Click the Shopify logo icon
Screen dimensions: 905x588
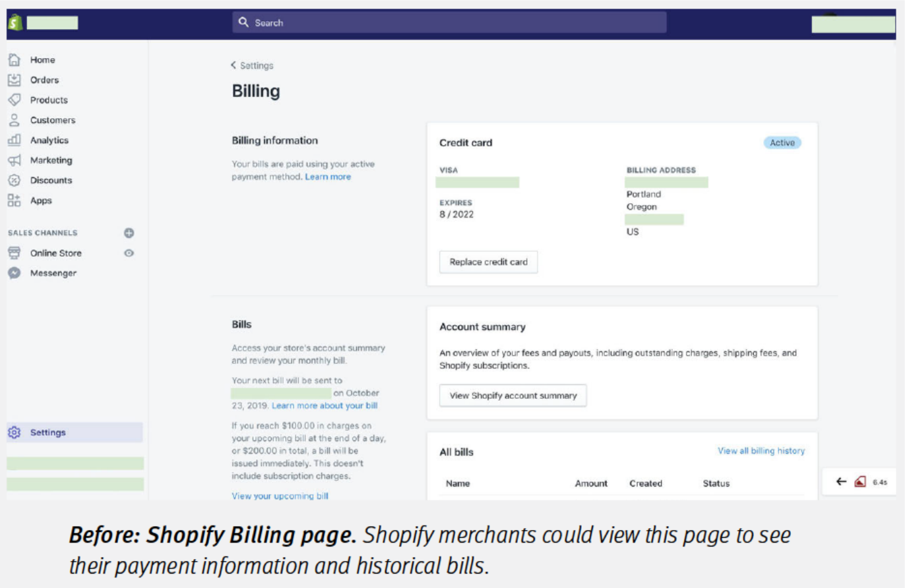point(15,22)
